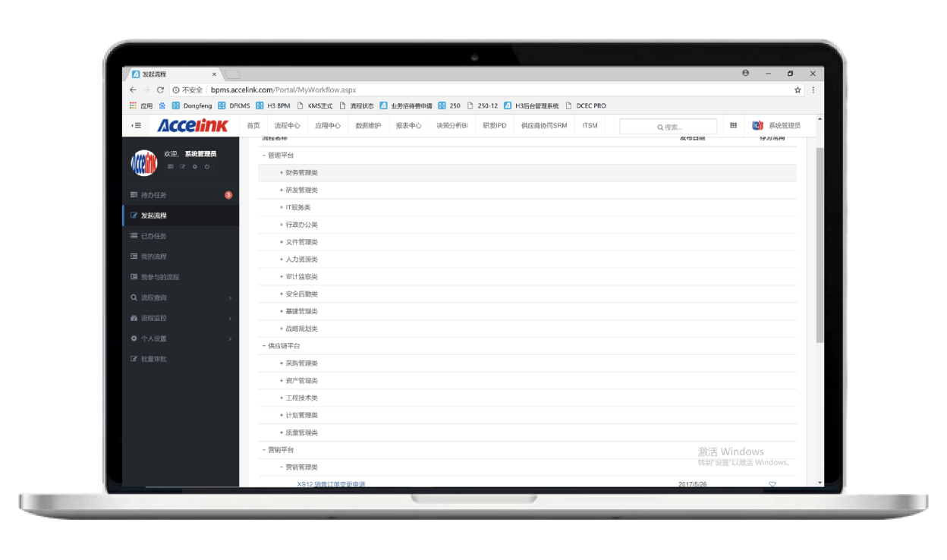Viewport: 947px width, 560px height.
Task: Open the 250-12 bookmark
Action: pos(483,106)
